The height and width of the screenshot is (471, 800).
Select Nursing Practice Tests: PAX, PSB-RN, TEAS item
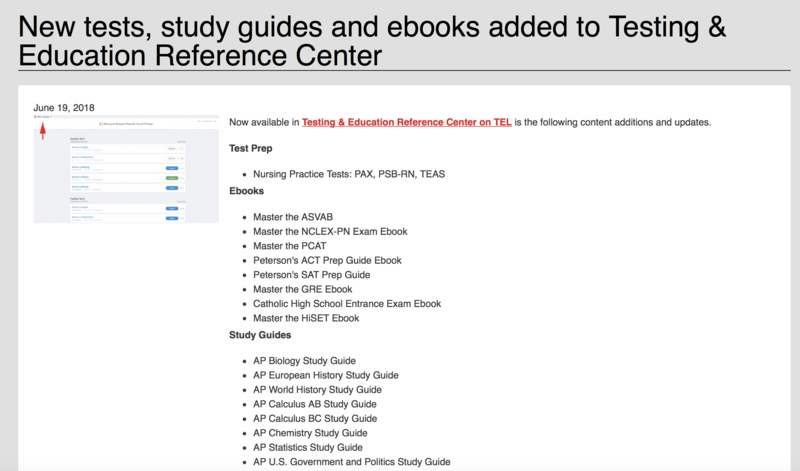click(349, 175)
